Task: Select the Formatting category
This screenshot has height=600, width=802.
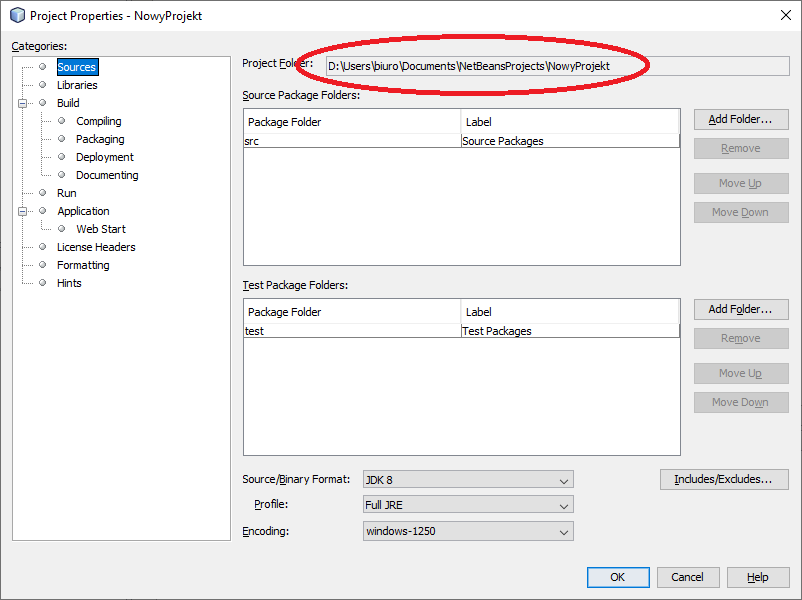Action: 83,265
